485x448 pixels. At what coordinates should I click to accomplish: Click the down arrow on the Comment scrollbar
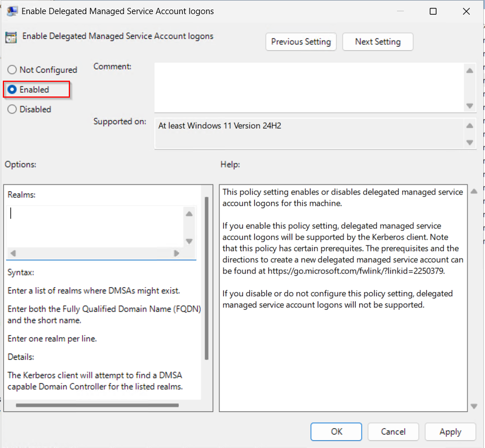[x=470, y=105]
